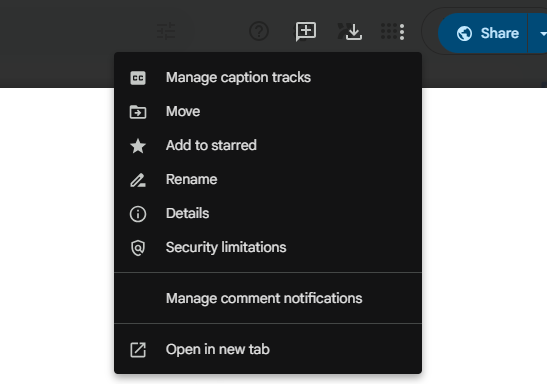Click the move-to-folder icon
Viewport: 547px width, 384px height.
tap(138, 112)
